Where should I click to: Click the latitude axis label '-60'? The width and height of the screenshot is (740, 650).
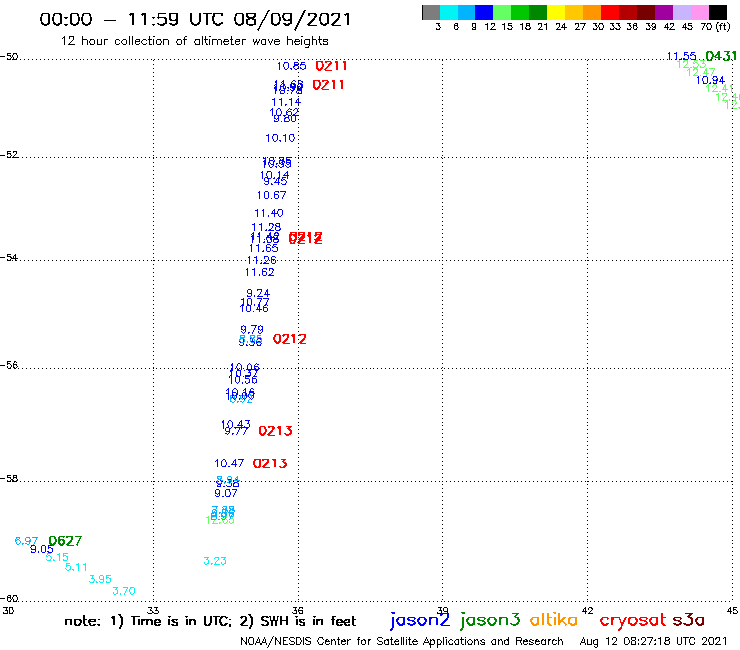pos(9,599)
